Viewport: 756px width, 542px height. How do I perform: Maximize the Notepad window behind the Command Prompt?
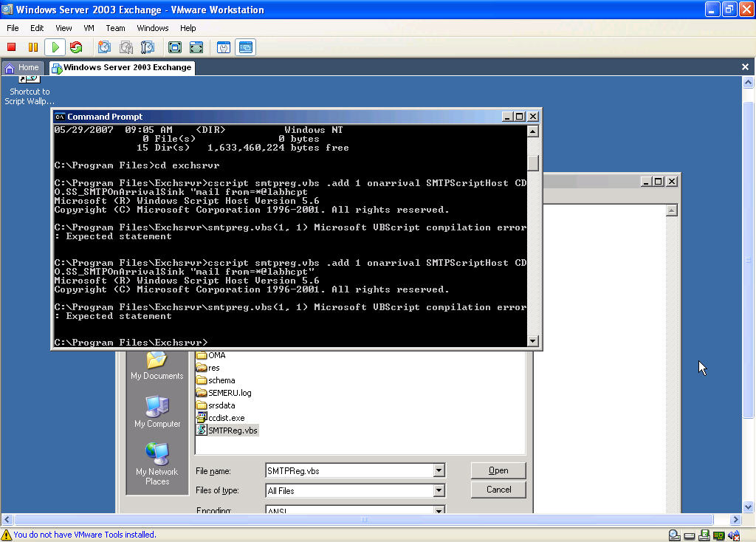pos(658,182)
